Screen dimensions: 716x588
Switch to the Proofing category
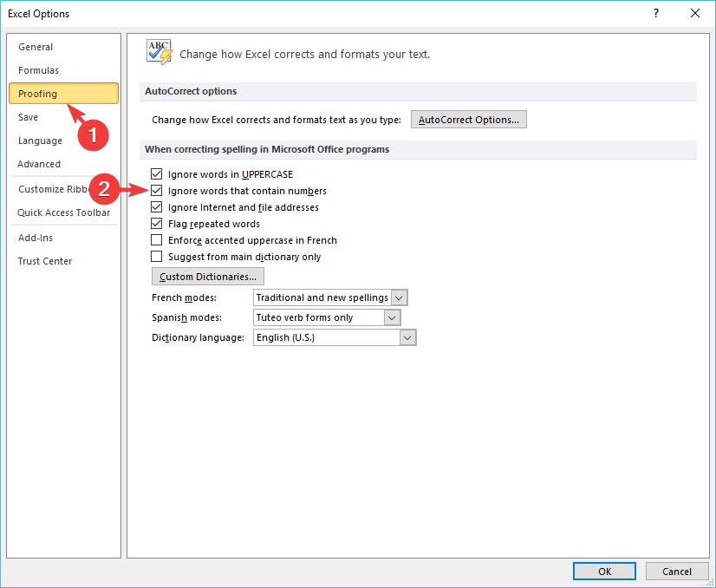click(63, 94)
